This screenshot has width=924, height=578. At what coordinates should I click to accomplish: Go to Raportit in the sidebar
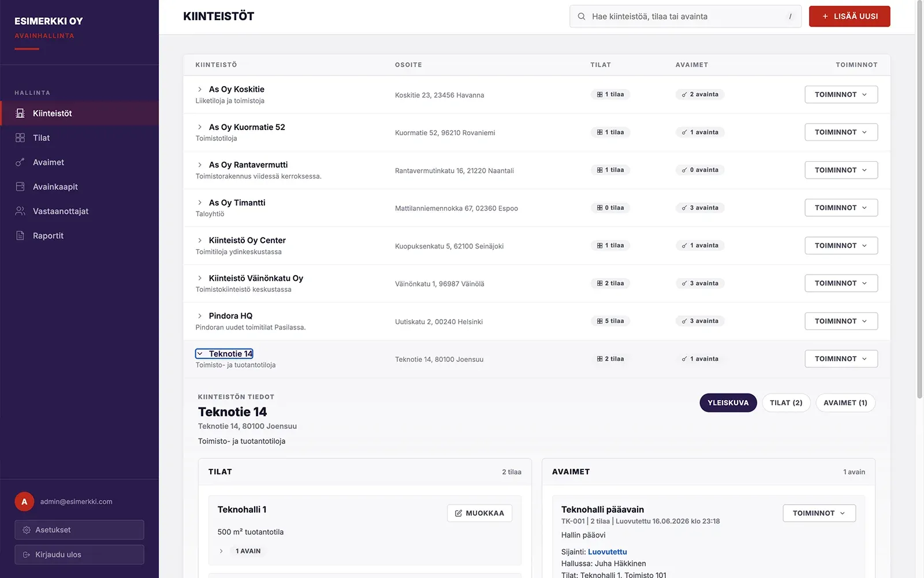[x=79, y=236]
